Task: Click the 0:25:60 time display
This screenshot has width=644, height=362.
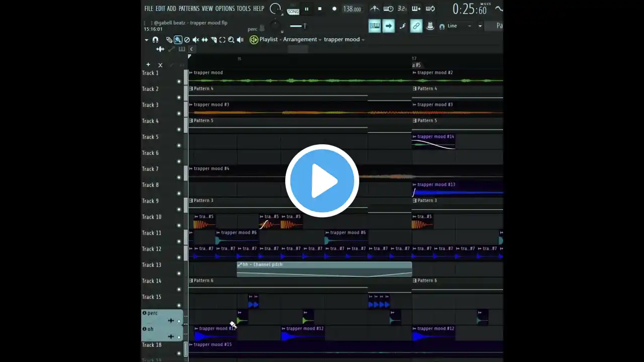Action: [469, 9]
